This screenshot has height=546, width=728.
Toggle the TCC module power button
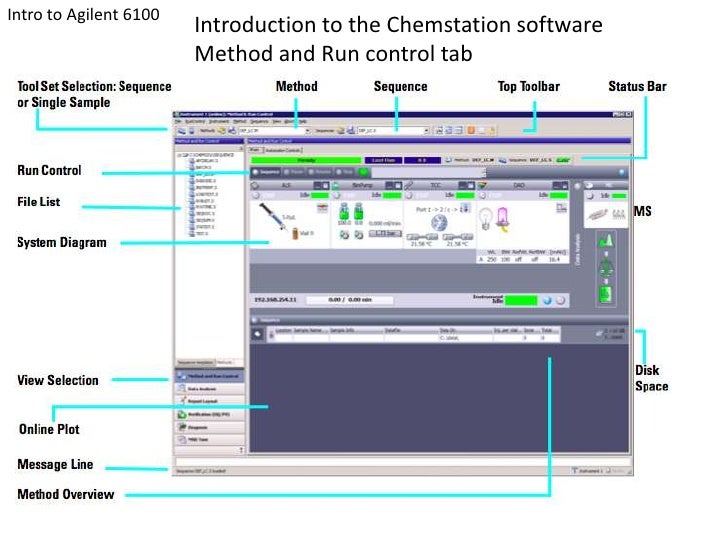409,195
